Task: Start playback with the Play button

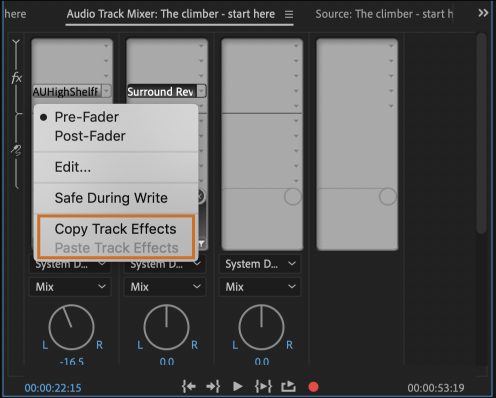Action: [237, 387]
